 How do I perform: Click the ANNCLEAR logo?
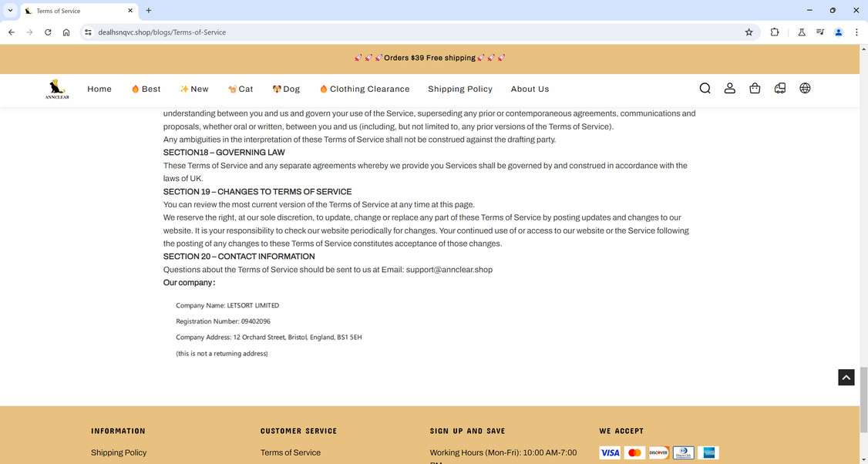tap(57, 89)
